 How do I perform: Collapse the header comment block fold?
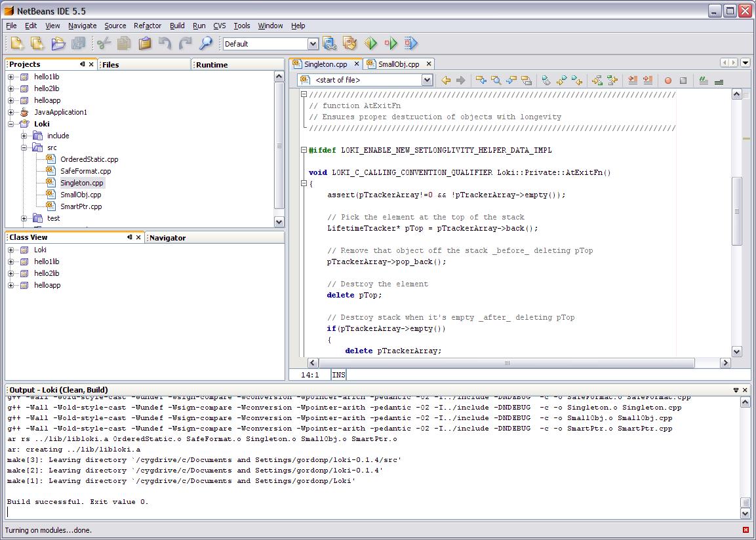pyautogui.click(x=304, y=94)
